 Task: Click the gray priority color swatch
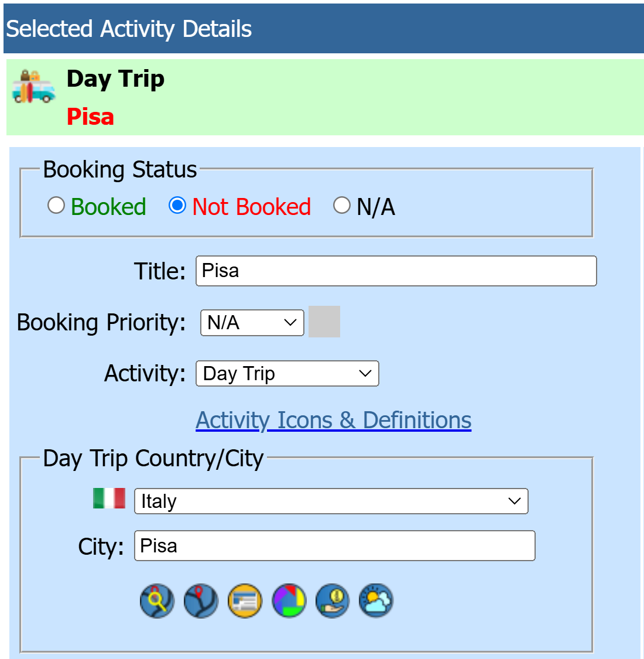point(324,322)
